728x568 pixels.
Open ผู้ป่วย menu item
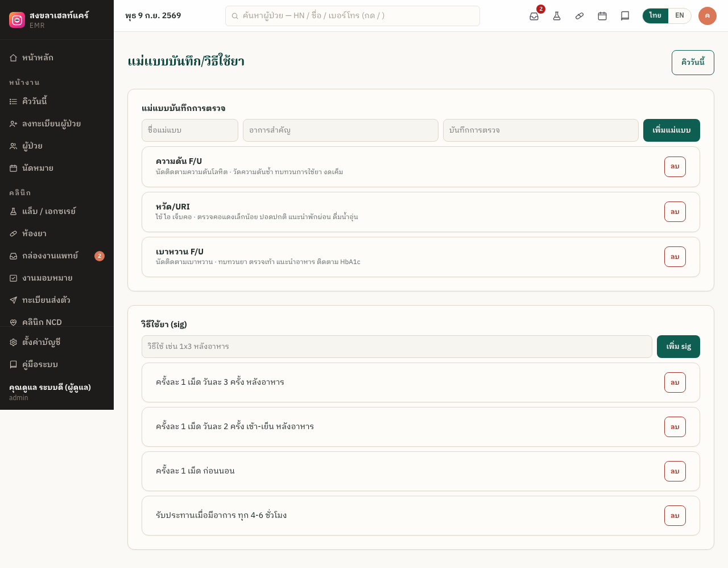point(57,146)
